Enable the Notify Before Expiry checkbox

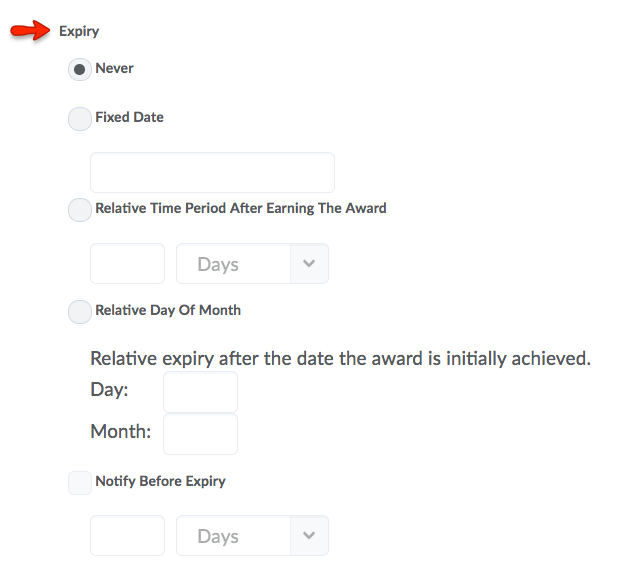(x=80, y=483)
